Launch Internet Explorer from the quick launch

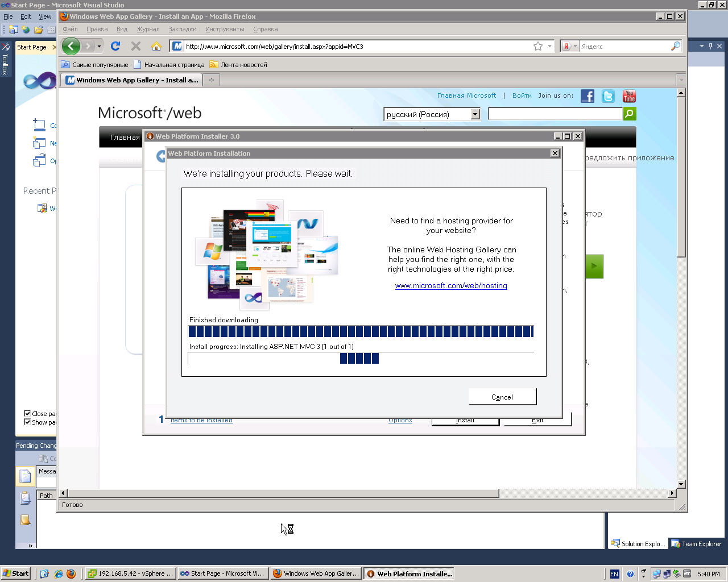point(58,573)
